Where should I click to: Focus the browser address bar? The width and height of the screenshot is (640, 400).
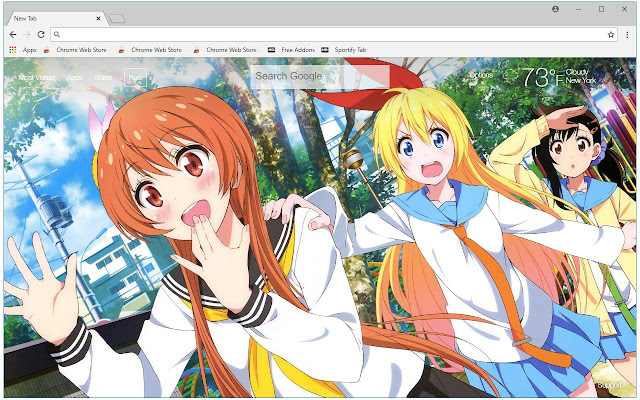tap(333, 35)
